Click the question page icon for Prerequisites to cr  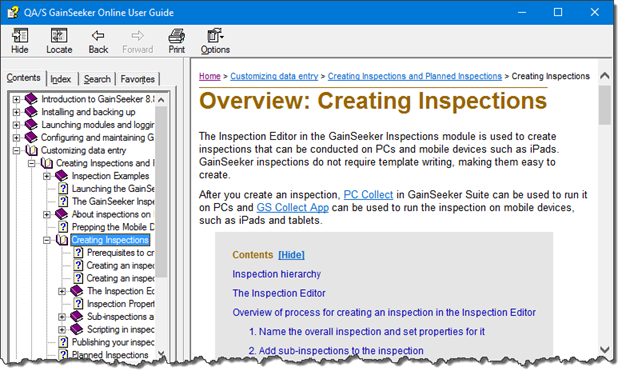click(79, 252)
